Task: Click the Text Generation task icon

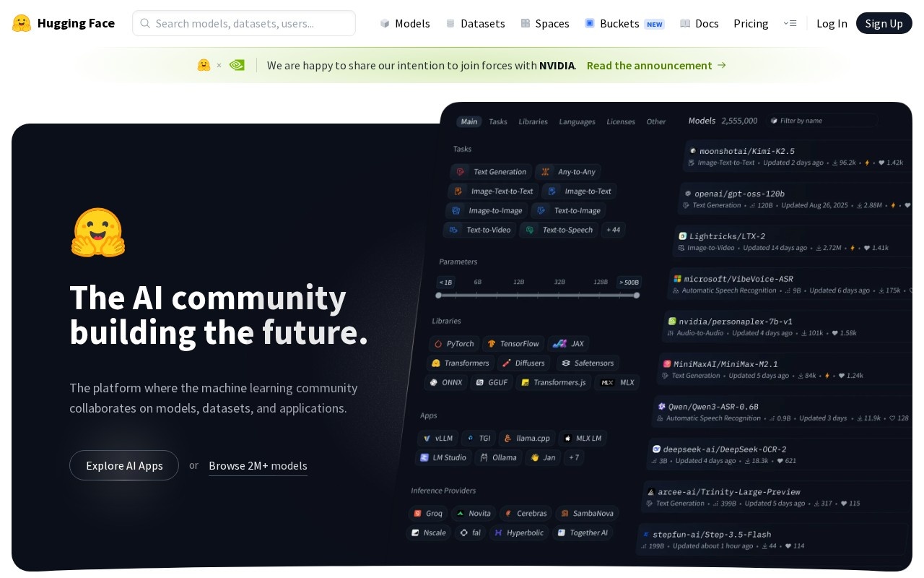Action: pyautogui.click(x=461, y=172)
